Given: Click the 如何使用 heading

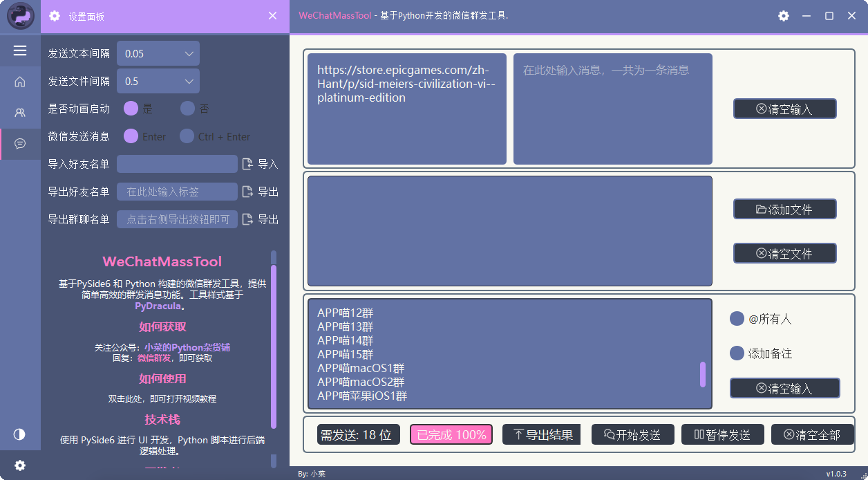Looking at the screenshot, I should click(x=162, y=378).
